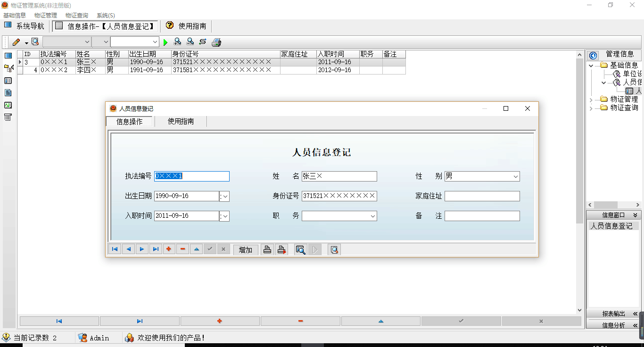The height and width of the screenshot is (347, 644).
Task: Open the arrow dropdown next to the pencil tool
Action: click(x=26, y=42)
